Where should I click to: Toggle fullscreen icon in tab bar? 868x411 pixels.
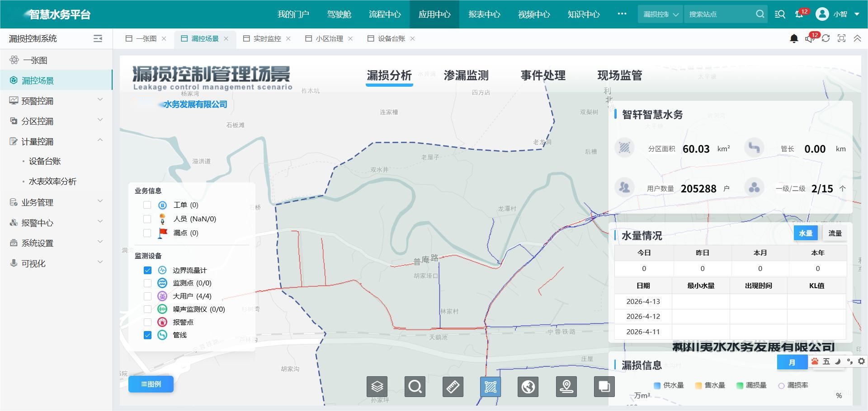coord(841,38)
